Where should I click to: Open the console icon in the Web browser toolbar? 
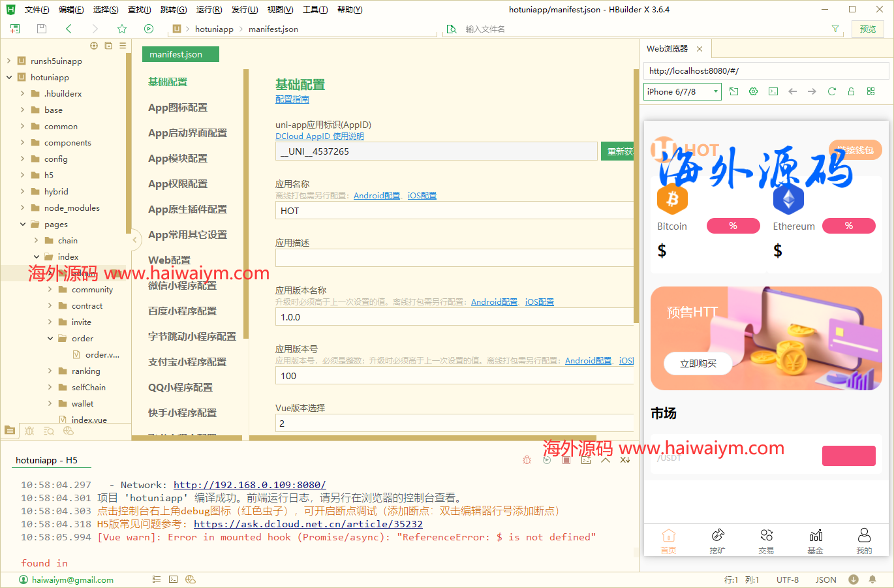click(773, 91)
